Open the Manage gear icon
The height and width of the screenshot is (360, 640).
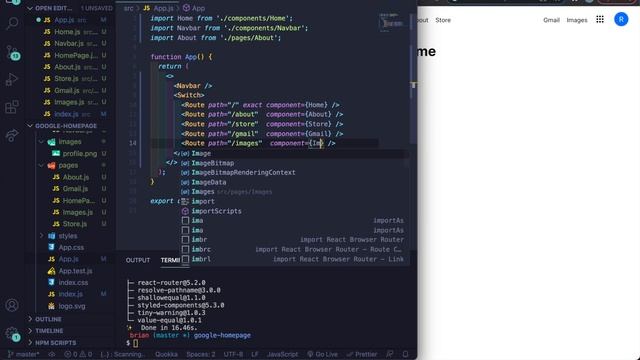(12, 334)
